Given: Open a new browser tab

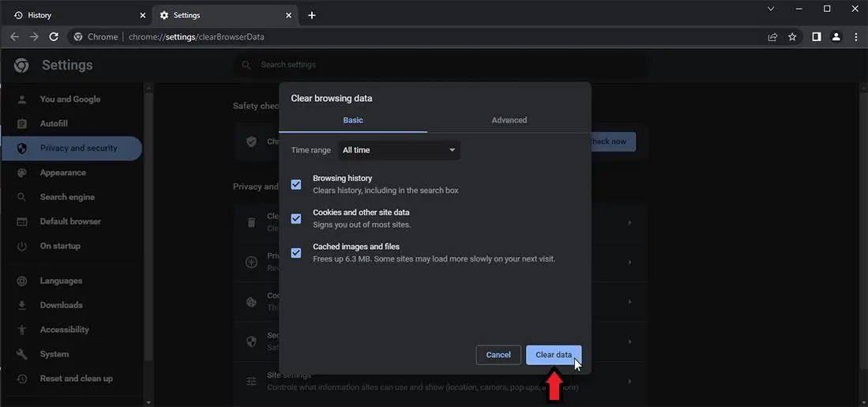Looking at the screenshot, I should (312, 16).
